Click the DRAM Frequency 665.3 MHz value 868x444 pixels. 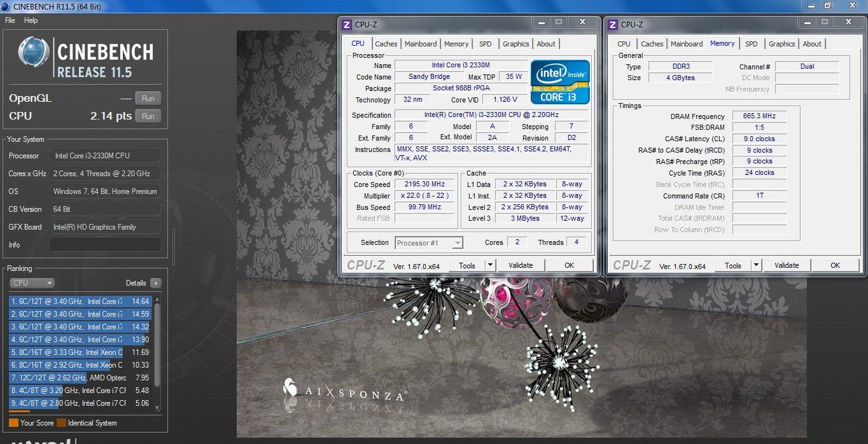tap(759, 116)
